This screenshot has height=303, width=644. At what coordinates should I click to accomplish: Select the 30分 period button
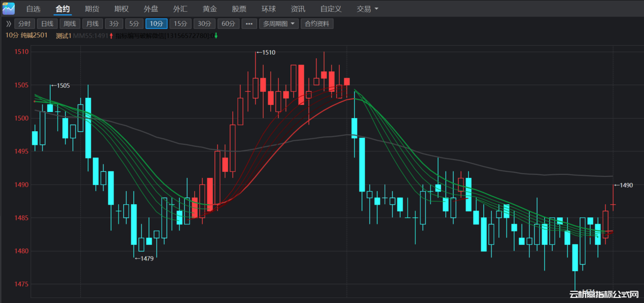pyautogui.click(x=204, y=24)
